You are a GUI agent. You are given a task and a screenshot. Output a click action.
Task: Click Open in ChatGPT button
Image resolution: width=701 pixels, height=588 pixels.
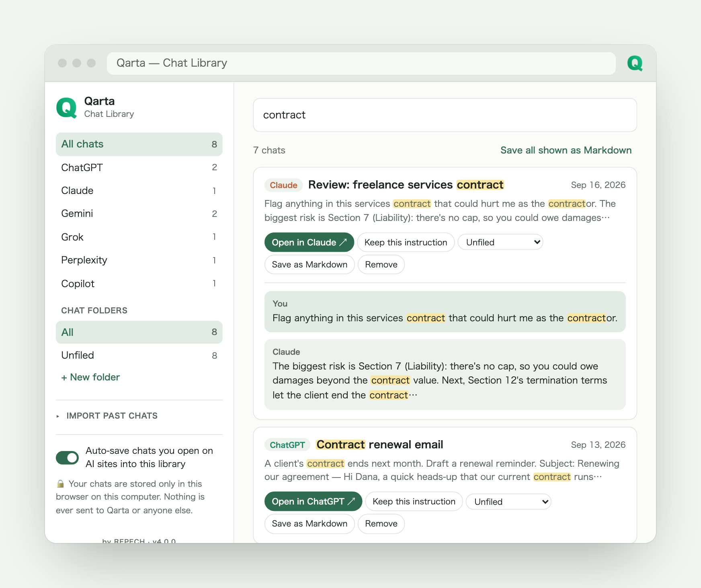(x=313, y=502)
